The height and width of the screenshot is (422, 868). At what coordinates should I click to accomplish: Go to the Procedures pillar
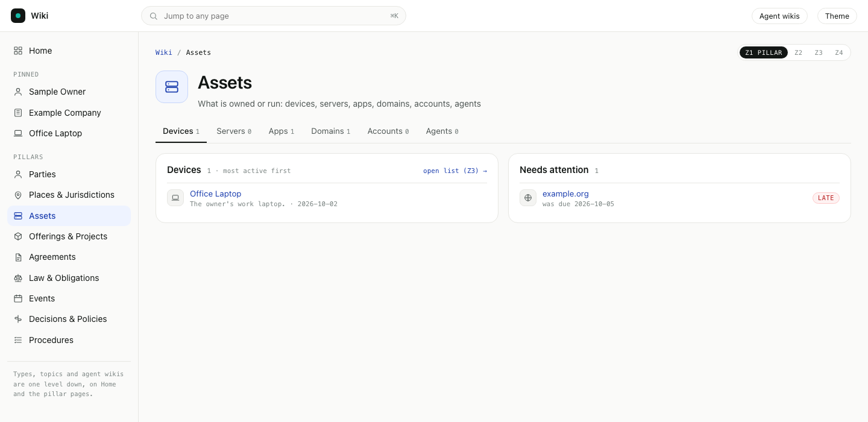(x=69, y=340)
